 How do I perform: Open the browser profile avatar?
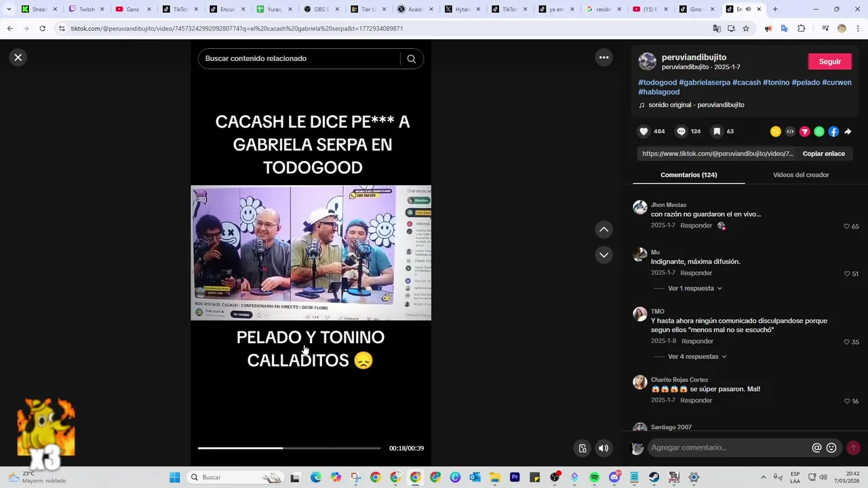(x=842, y=28)
